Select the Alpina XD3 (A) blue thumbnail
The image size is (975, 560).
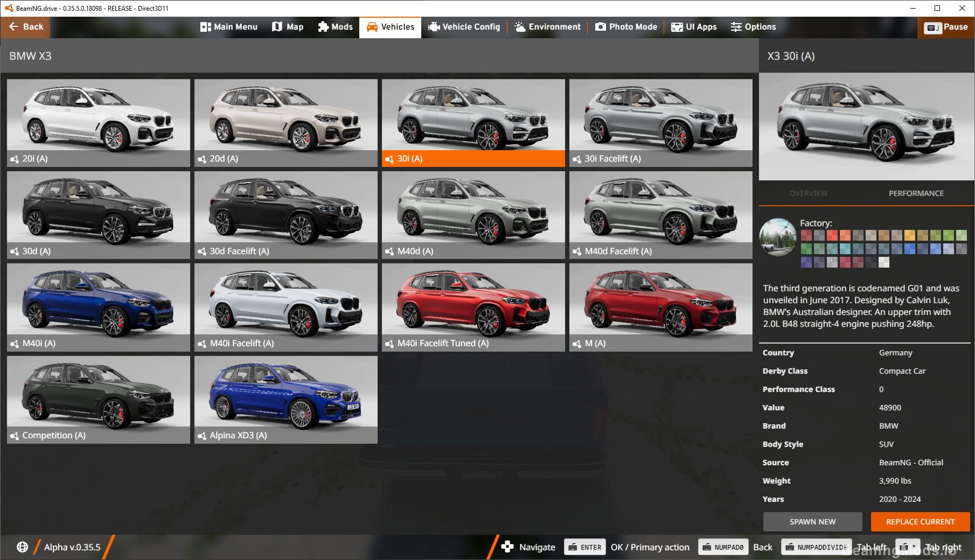[x=286, y=400]
